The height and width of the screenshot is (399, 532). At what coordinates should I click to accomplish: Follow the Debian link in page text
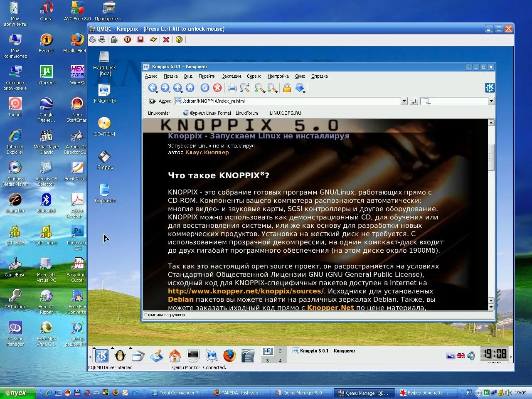(181, 300)
